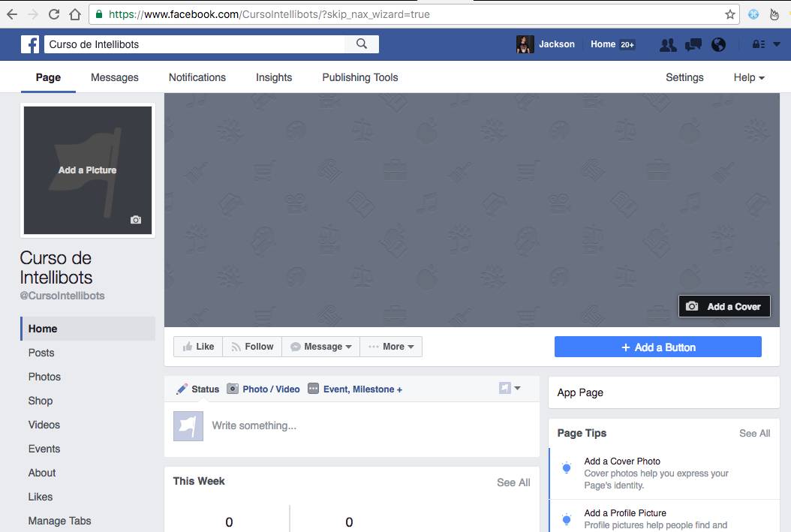
Task: Click Jackson's profile picture thumbnail
Action: pos(525,44)
